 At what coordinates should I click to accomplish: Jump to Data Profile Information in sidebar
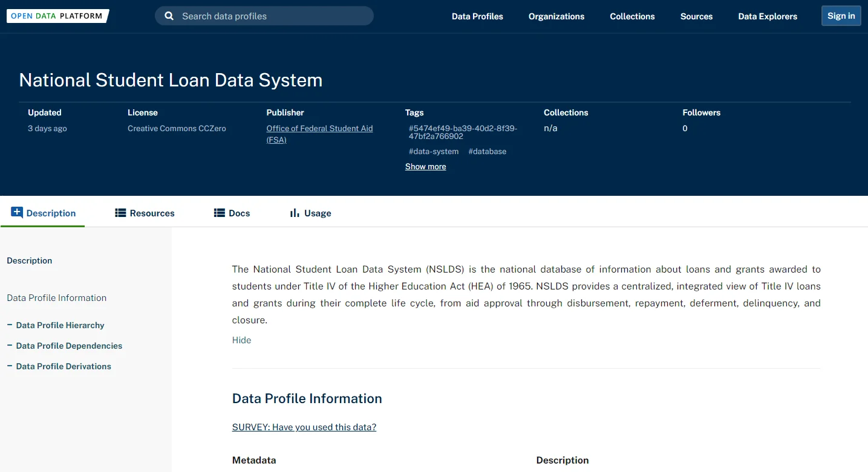(57, 298)
